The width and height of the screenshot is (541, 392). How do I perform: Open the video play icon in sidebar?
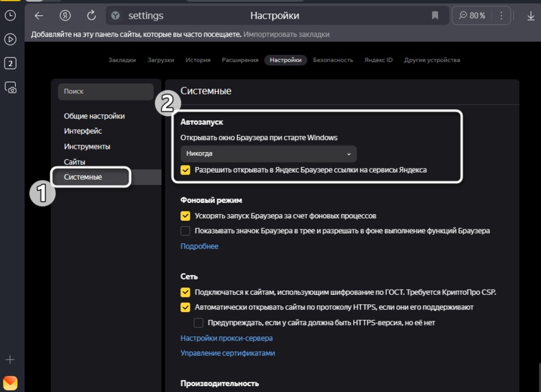coord(10,39)
